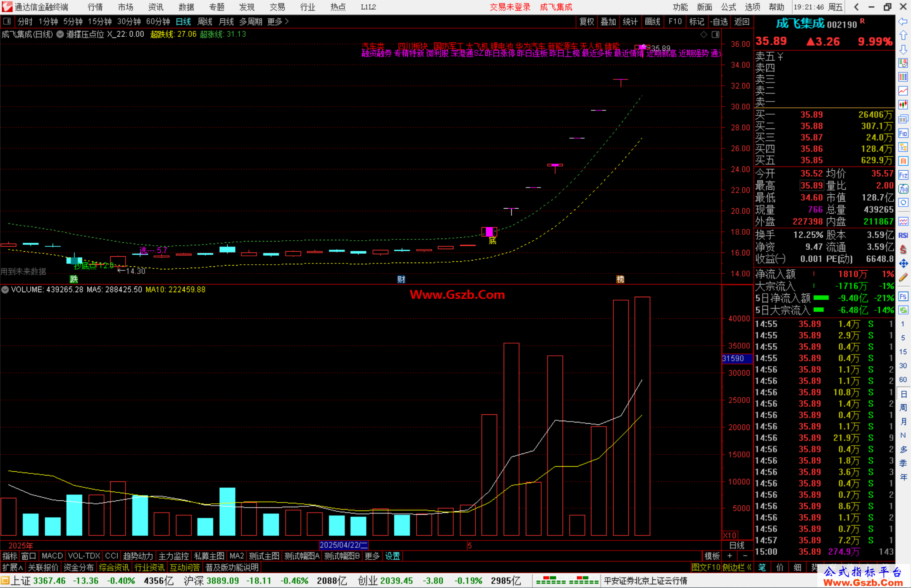Click the tree structure icon in sidebar
The image size is (911, 588).
[903, 147]
